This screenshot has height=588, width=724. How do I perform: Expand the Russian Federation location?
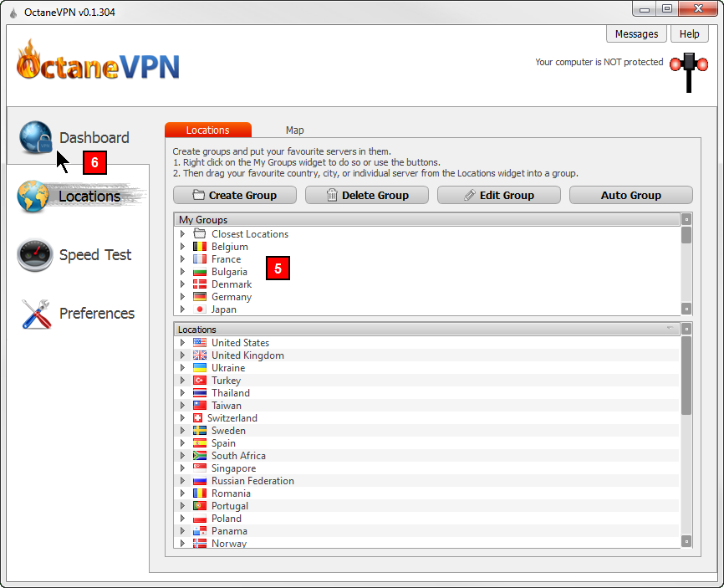pyautogui.click(x=182, y=480)
